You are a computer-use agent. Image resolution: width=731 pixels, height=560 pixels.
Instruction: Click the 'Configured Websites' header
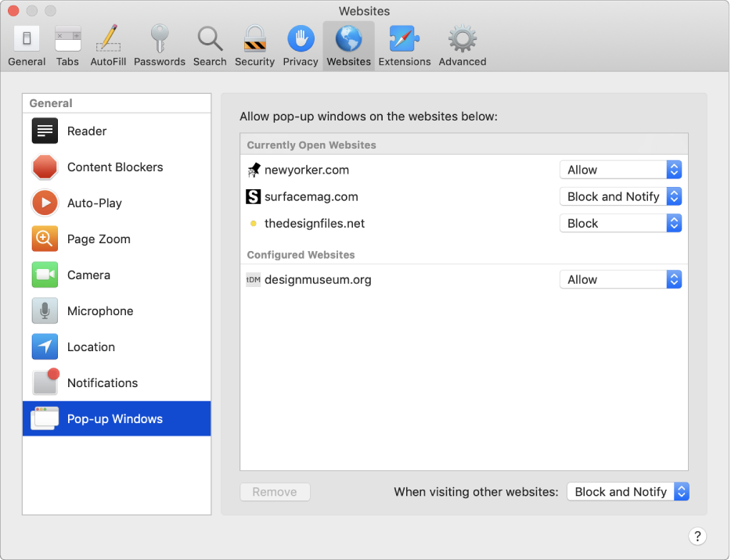[301, 255]
